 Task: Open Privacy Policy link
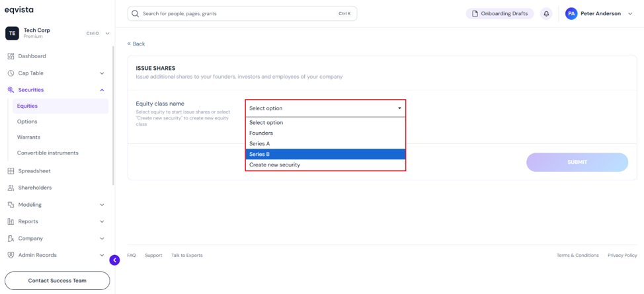pyautogui.click(x=622, y=256)
